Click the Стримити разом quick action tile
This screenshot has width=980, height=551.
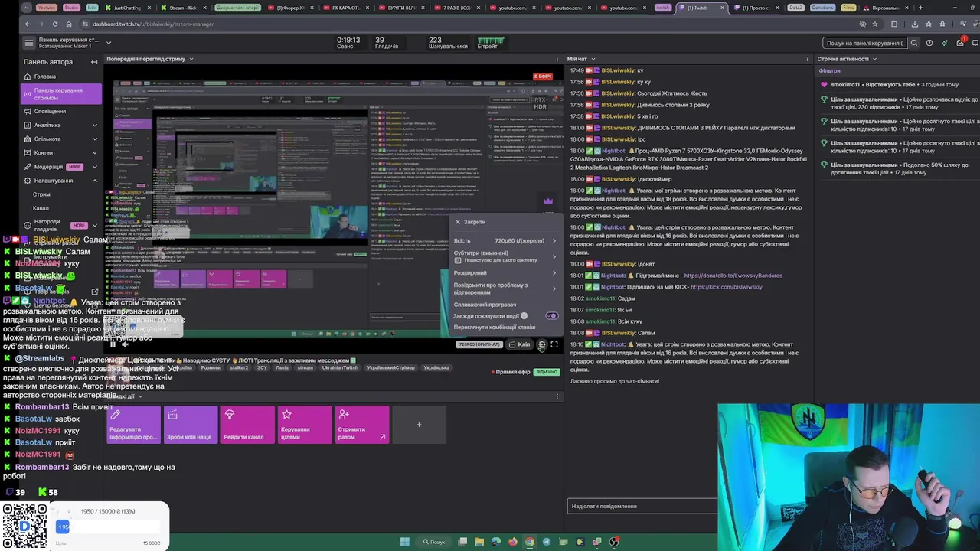point(361,425)
